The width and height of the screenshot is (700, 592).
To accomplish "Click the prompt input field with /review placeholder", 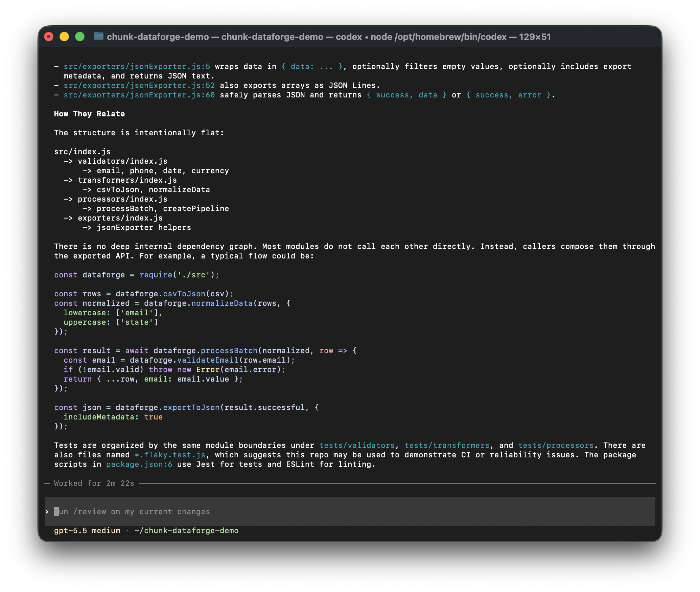I will 350,511.
